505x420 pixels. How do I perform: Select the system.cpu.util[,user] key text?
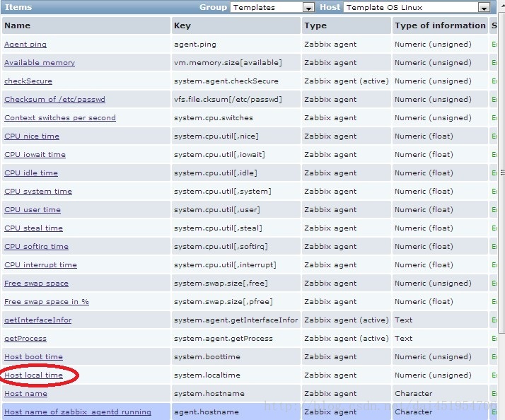pos(217,209)
